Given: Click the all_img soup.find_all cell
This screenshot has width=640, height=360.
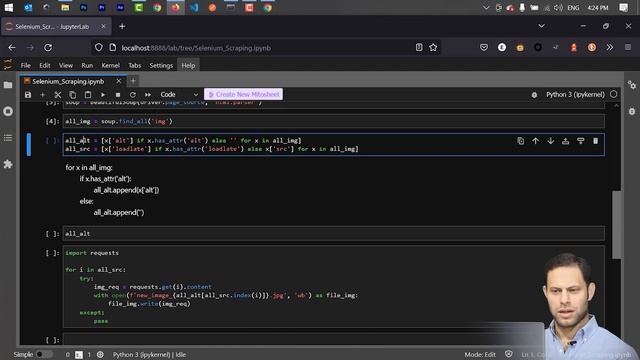Looking at the screenshot, I should click(333, 121).
